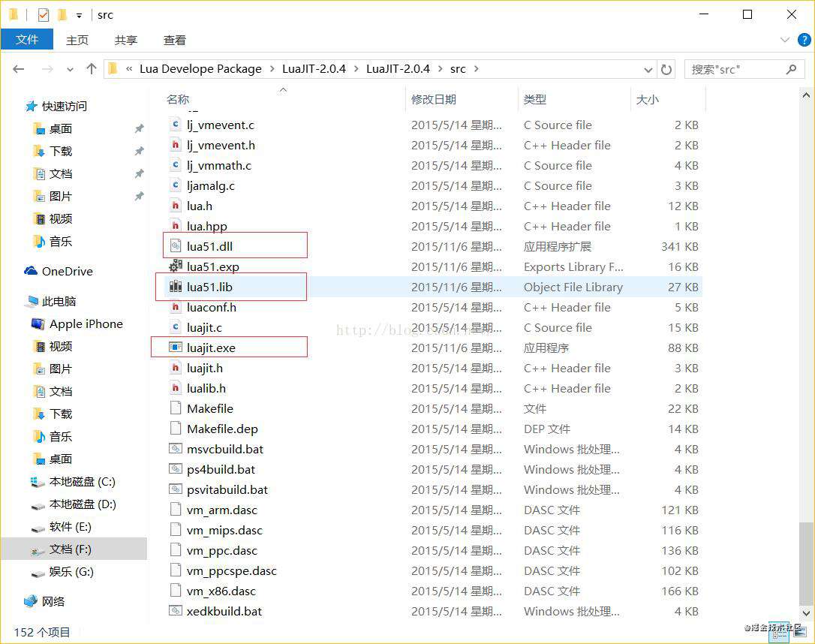Open 文档 (F:) drive

pos(71,549)
